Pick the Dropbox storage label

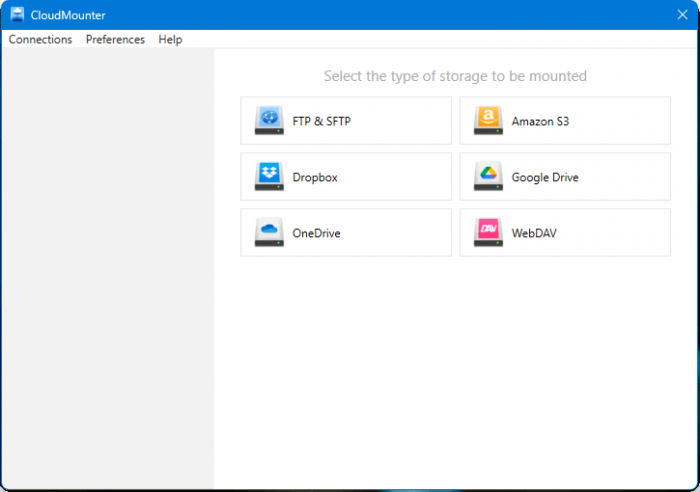tap(315, 178)
